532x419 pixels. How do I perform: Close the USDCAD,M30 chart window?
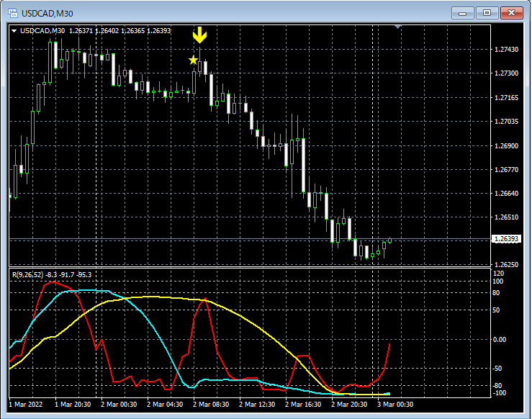click(x=512, y=13)
